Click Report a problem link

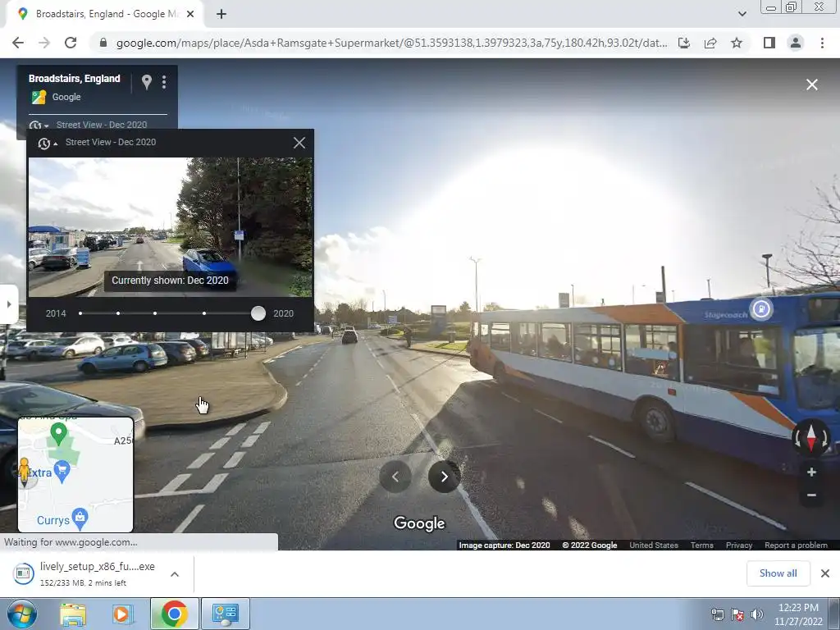[x=796, y=546]
